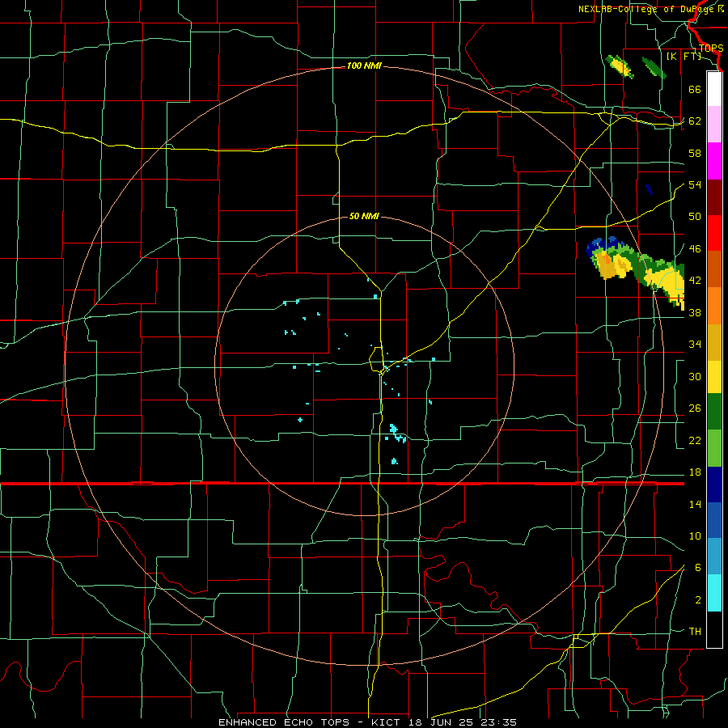Screen dimensions: 728x728
Task: Click the light orange legend swatch
Action: [714, 306]
